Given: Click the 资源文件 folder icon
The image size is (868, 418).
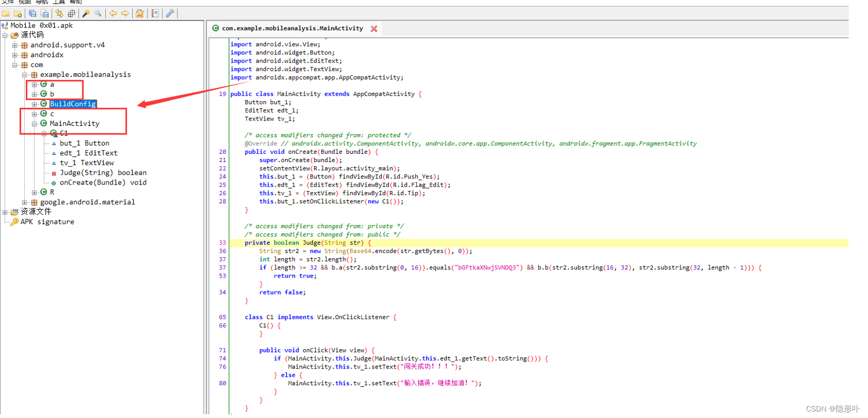Looking at the screenshot, I should point(15,212).
